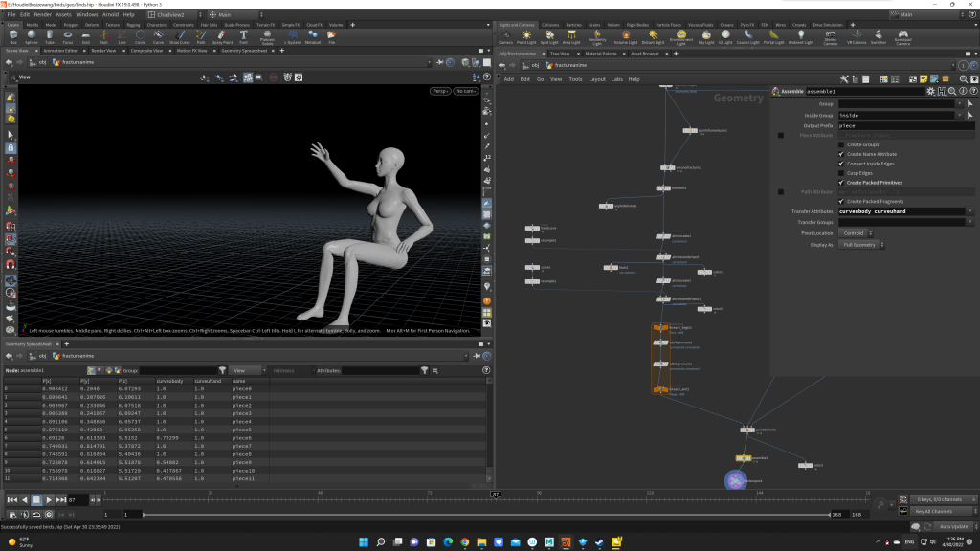Add a Point Light from shelf
Image resolution: width=980 pixels, height=551 pixels.
(526, 36)
